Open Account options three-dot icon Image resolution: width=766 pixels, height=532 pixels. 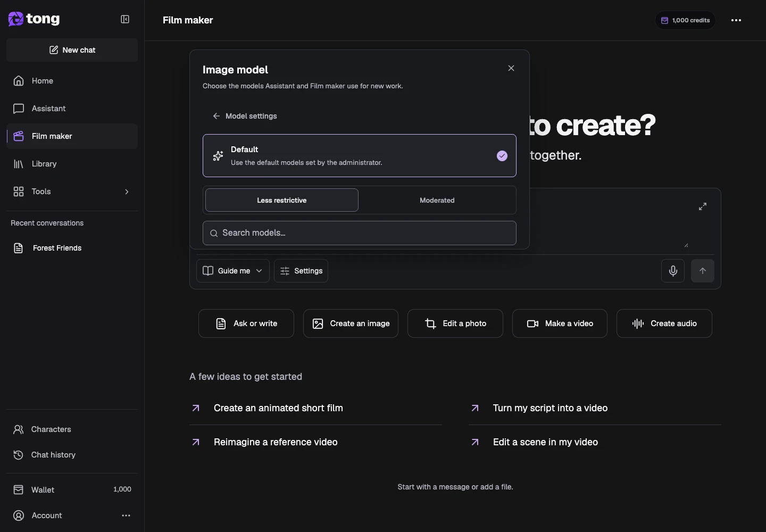point(126,516)
